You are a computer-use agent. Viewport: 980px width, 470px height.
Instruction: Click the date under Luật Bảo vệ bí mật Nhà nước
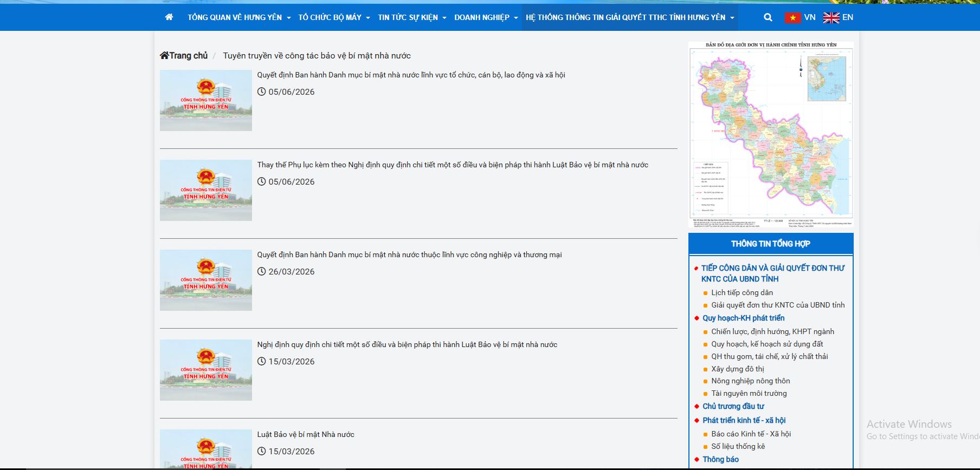pyautogui.click(x=292, y=451)
